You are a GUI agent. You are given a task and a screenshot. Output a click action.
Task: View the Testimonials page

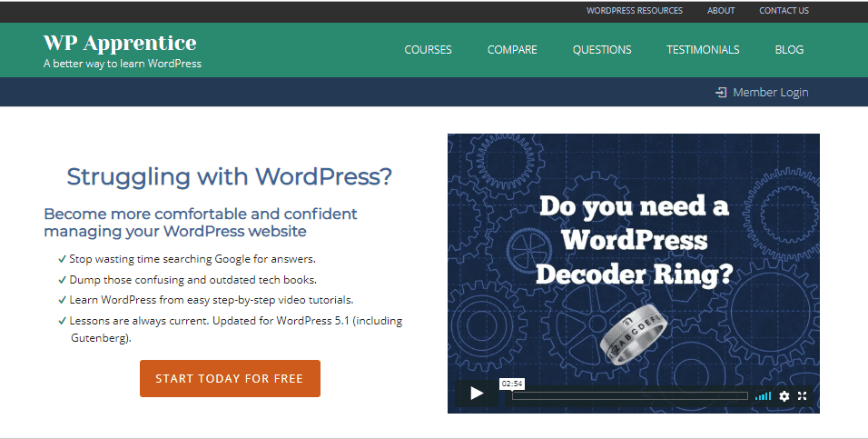(703, 50)
